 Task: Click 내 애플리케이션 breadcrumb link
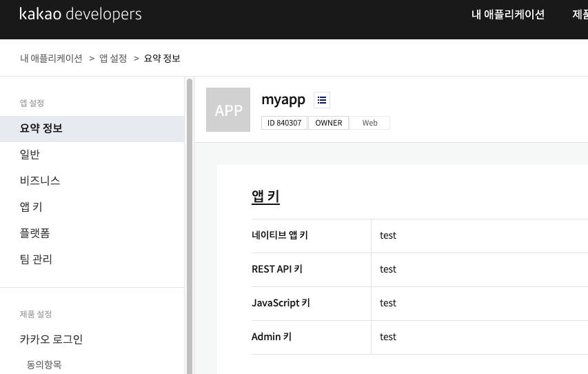point(51,58)
